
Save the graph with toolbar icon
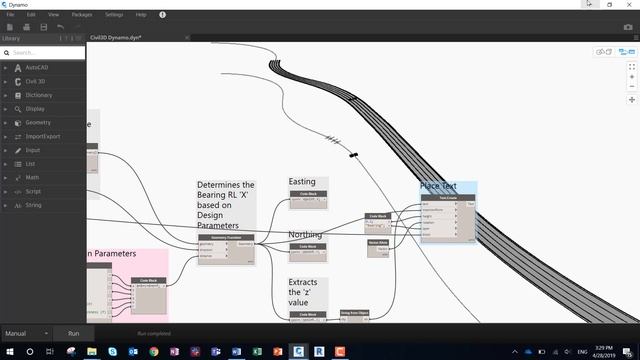[44, 27]
